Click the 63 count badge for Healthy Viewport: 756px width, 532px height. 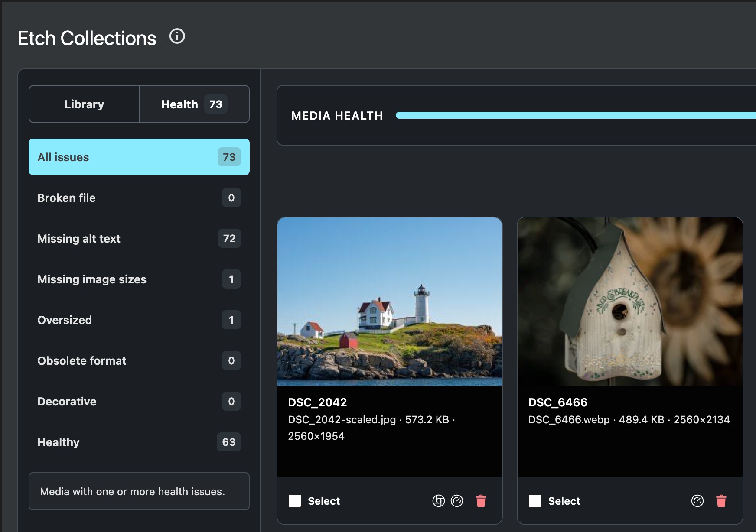229,442
